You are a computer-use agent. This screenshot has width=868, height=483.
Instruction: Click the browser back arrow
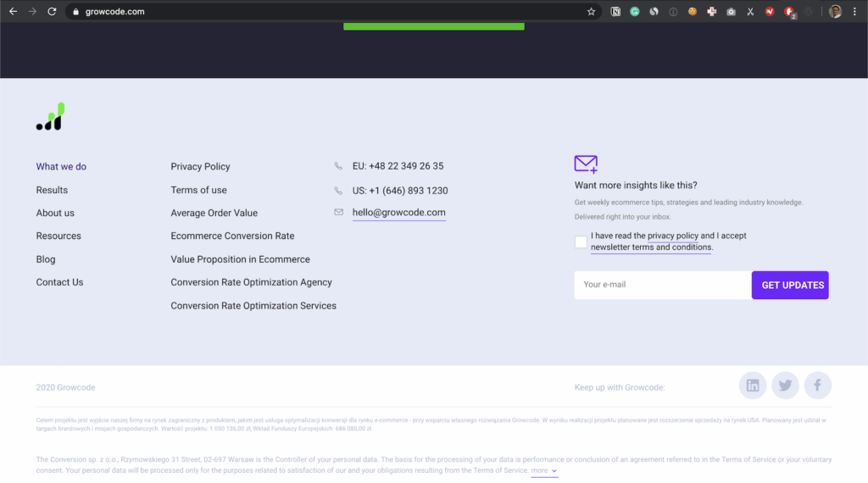[x=14, y=11]
